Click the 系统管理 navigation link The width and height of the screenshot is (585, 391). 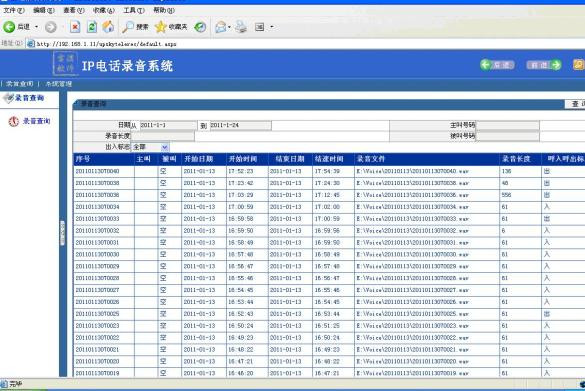pos(59,84)
